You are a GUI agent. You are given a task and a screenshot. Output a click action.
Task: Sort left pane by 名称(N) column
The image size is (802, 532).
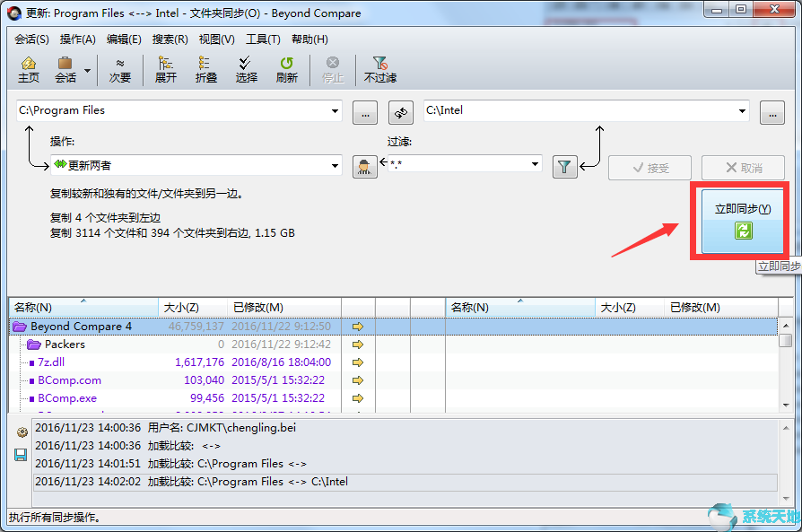click(84, 308)
